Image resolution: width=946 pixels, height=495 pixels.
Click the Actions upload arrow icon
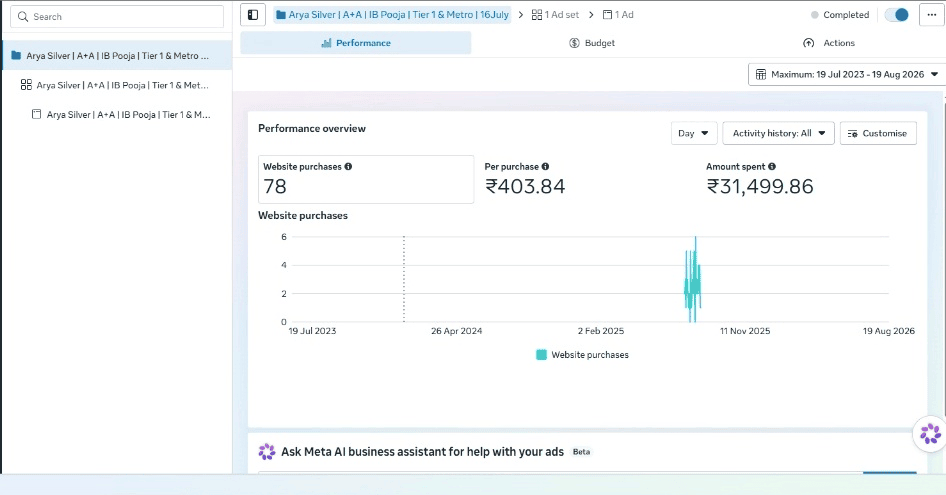pos(808,43)
